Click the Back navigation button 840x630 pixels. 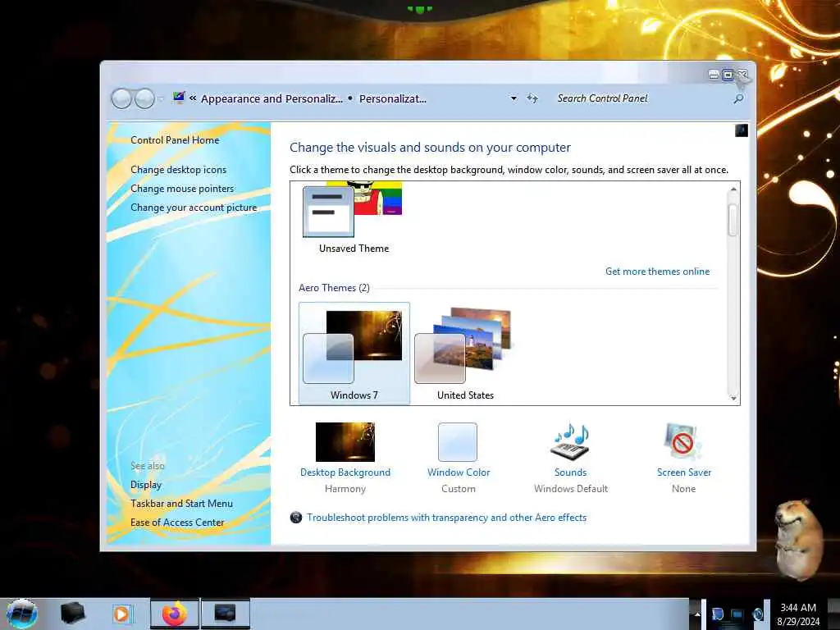pos(121,98)
